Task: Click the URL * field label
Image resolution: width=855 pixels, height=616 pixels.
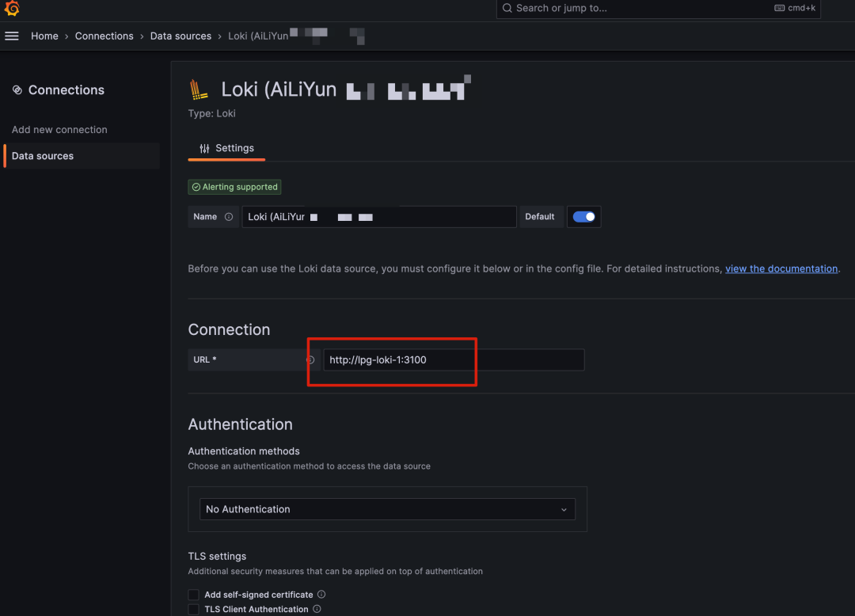Action: [x=205, y=359]
